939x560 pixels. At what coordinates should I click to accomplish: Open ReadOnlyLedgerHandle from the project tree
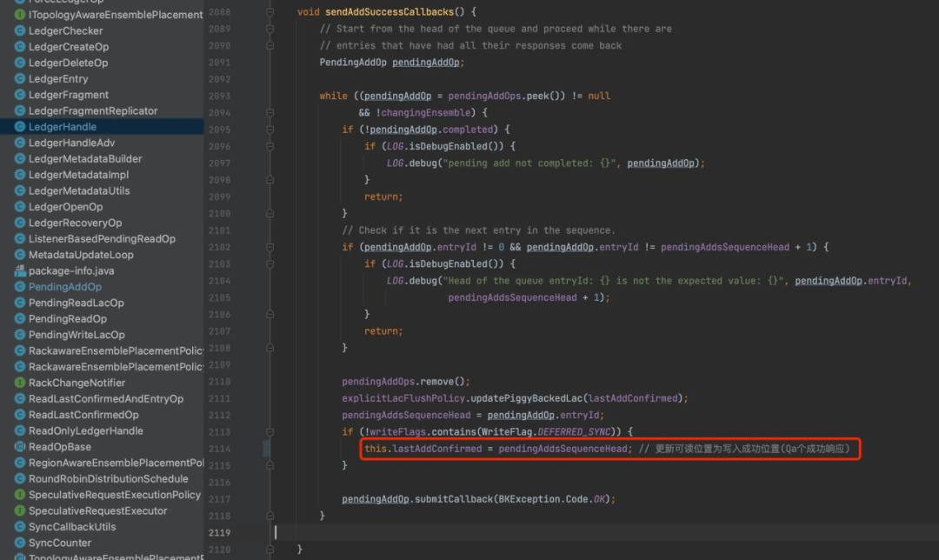[85, 431]
